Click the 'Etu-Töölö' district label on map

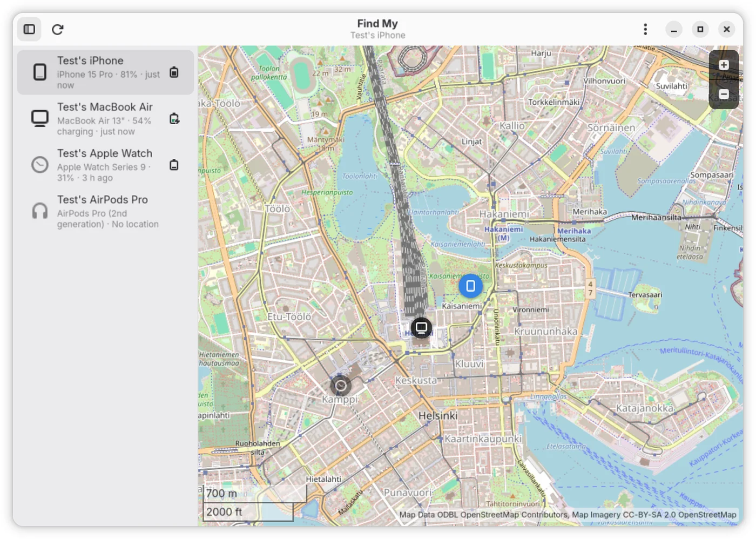[289, 317]
